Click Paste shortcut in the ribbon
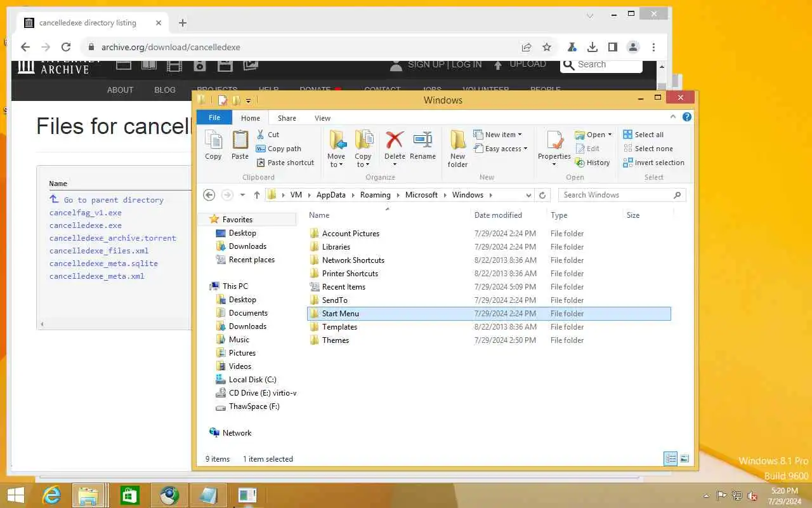The image size is (812, 508). pos(285,163)
